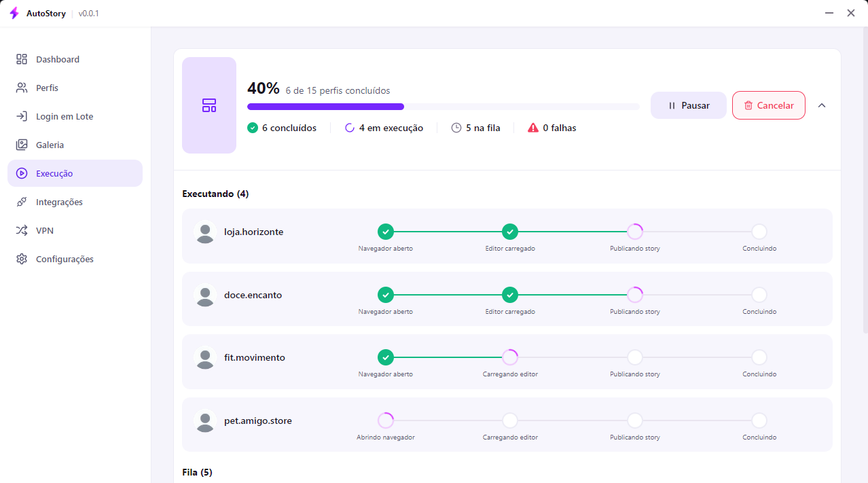The image size is (868, 483).
Task: Click loja.horizonte Navegador aberto checkmark
Action: [x=386, y=232]
